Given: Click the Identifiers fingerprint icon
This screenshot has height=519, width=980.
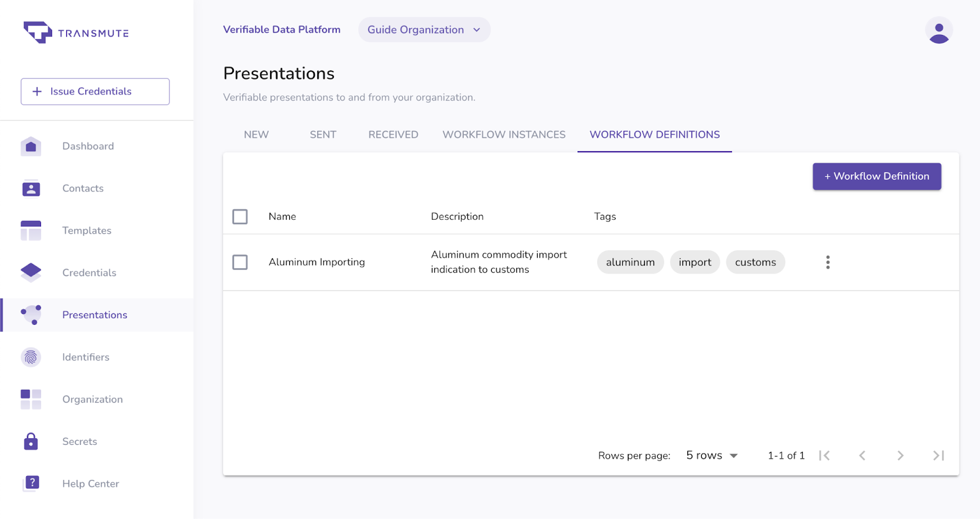Looking at the screenshot, I should click(x=31, y=357).
